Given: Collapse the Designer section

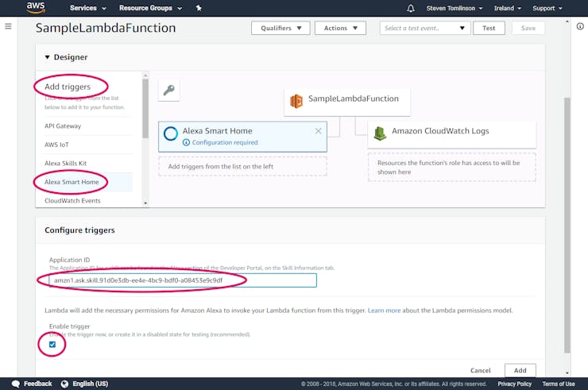Looking at the screenshot, I should coord(47,57).
